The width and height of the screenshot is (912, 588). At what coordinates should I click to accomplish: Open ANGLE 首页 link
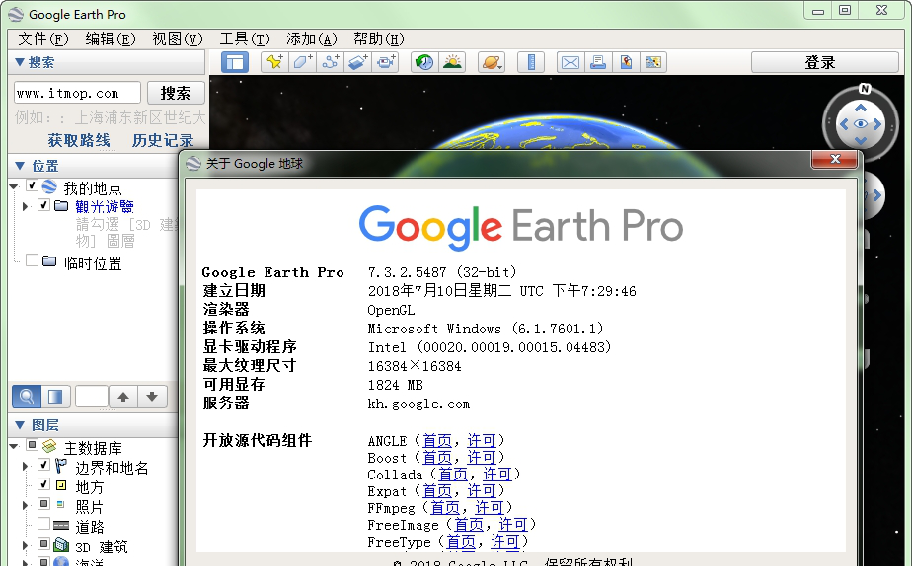click(x=437, y=441)
